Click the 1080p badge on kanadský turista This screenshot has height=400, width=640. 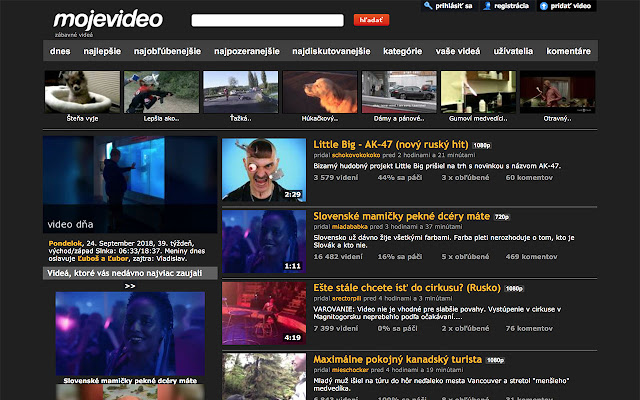tap(494, 359)
